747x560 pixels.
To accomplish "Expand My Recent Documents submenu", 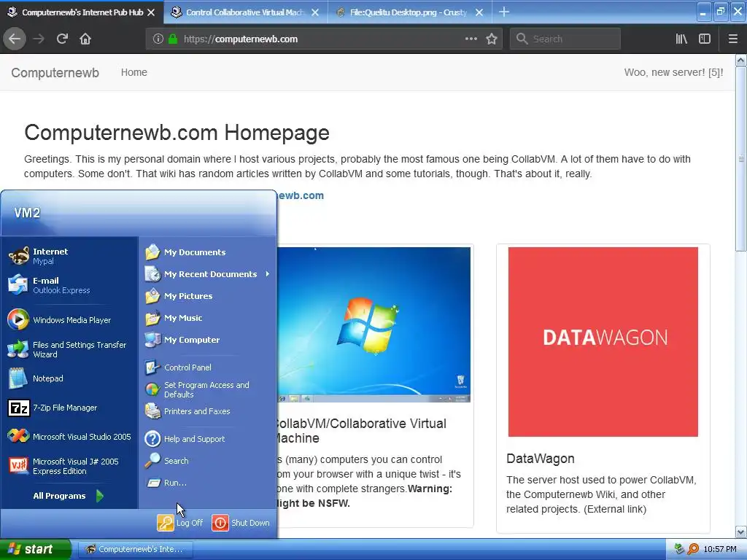I will (208, 274).
